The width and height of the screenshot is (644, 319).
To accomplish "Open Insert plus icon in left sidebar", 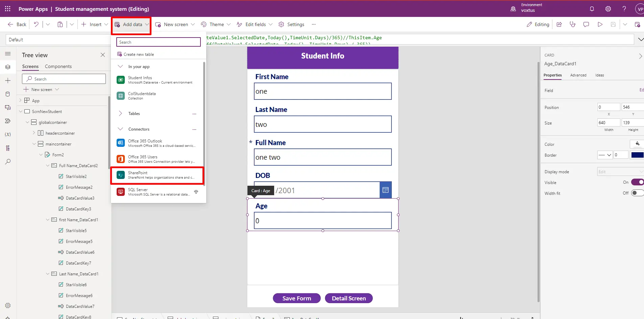I will tap(8, 81).
